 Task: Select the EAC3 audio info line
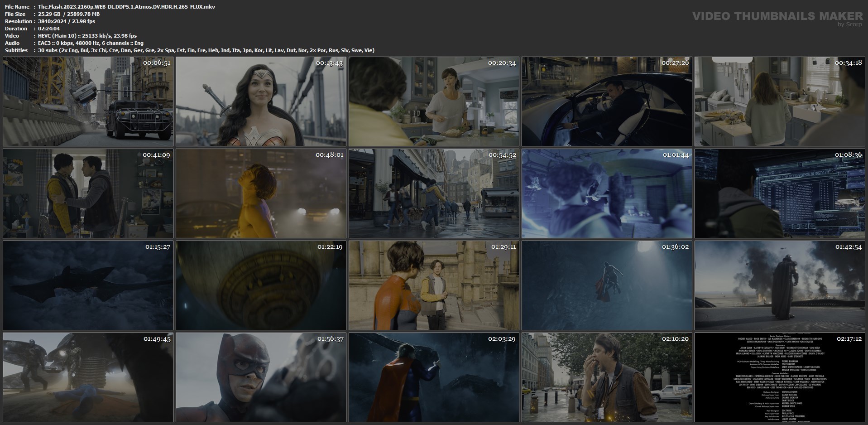91,43
